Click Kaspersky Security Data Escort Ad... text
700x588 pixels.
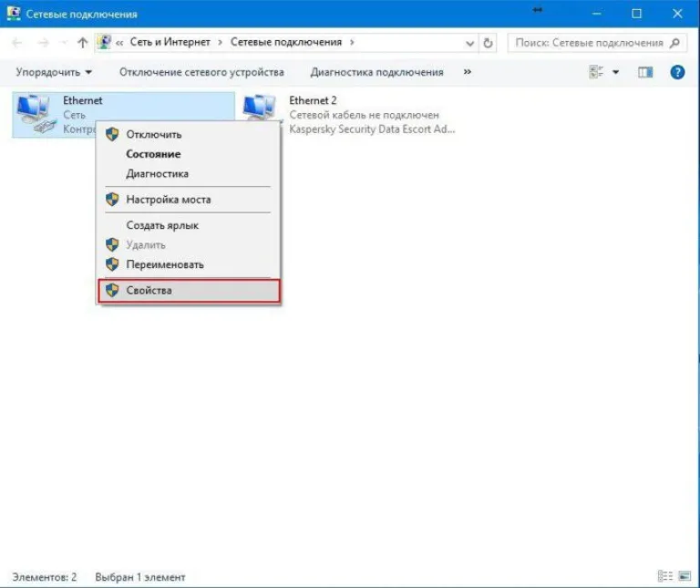click(372, 129)
